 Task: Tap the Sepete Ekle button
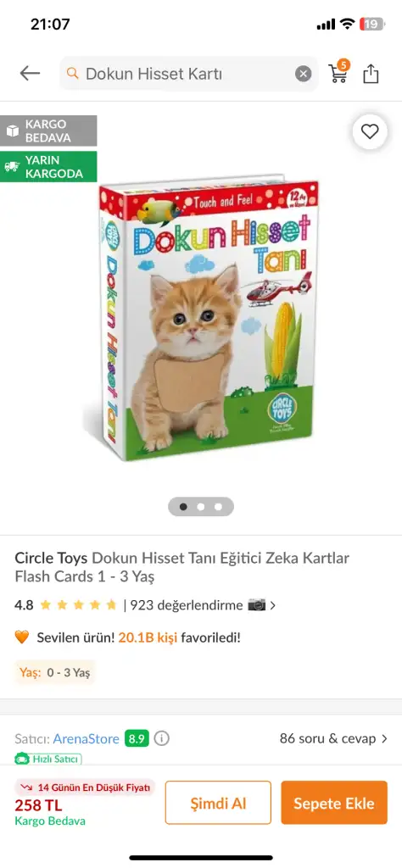pos(334,803)
